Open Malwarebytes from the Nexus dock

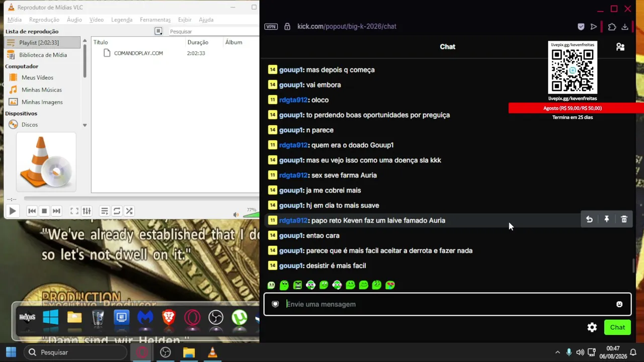pyautogui.click(x=145, y=318)
